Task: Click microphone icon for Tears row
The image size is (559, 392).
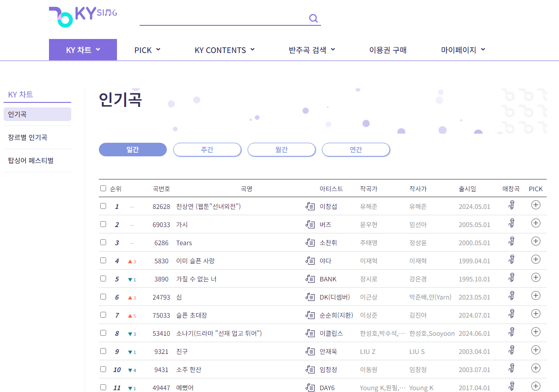Action: (x=511, y=241)
